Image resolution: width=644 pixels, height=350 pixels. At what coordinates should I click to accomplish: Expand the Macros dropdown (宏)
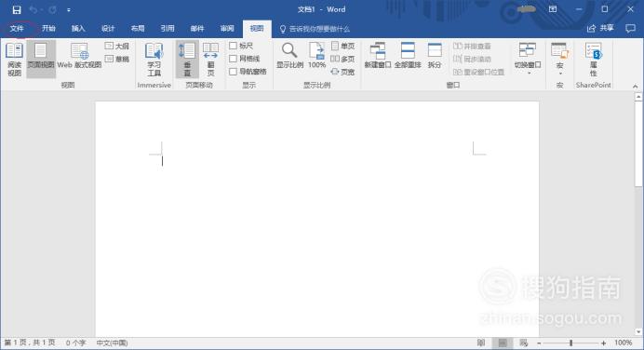560,59
